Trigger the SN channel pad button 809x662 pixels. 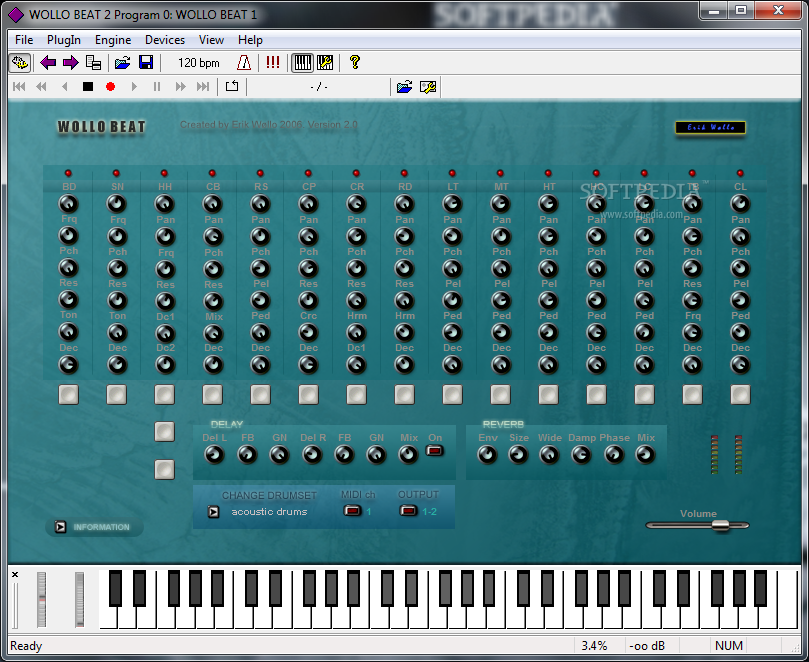117,395
